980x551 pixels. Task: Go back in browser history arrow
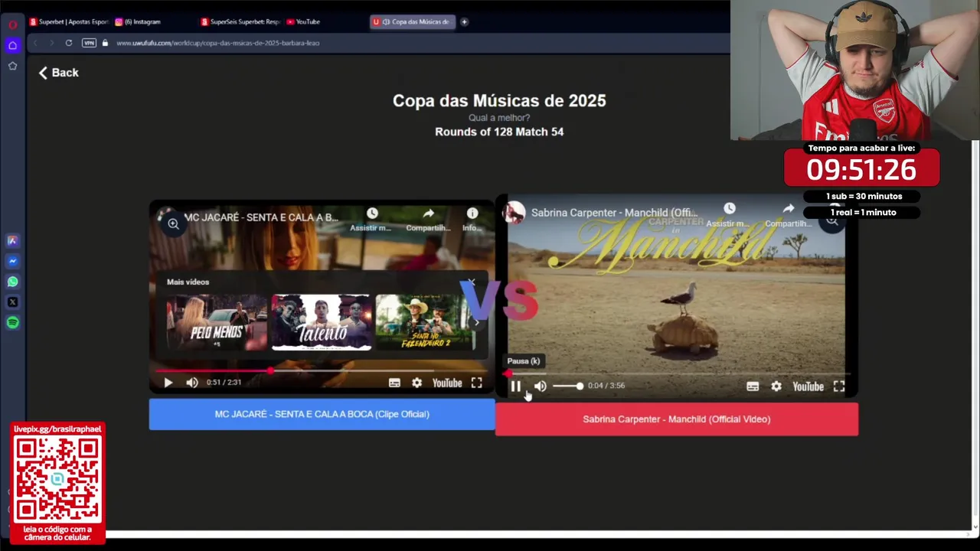[x=34, y=43]
